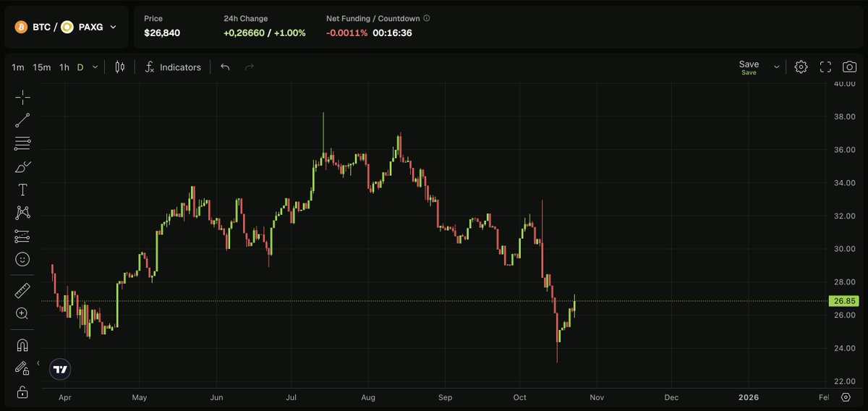Click the Save chart layout button
The height and width of the screenshot is (411, 868).
click(x=749, y=67)
